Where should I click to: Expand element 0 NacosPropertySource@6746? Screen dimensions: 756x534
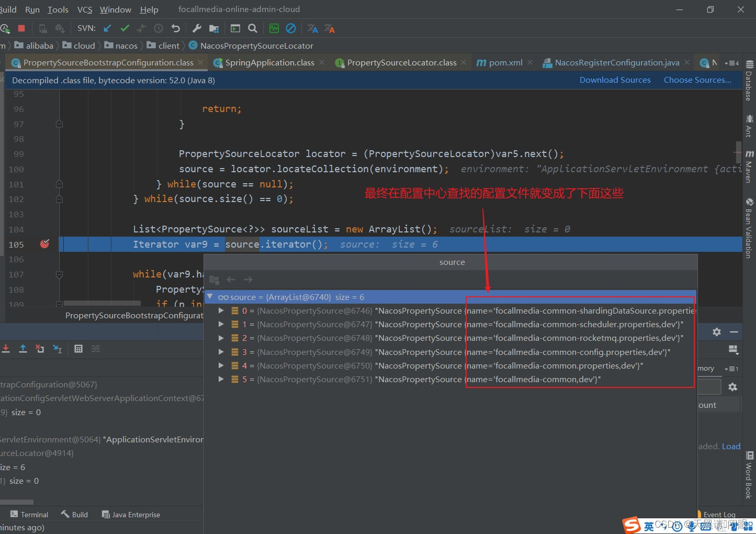click(x=221, y=310)
